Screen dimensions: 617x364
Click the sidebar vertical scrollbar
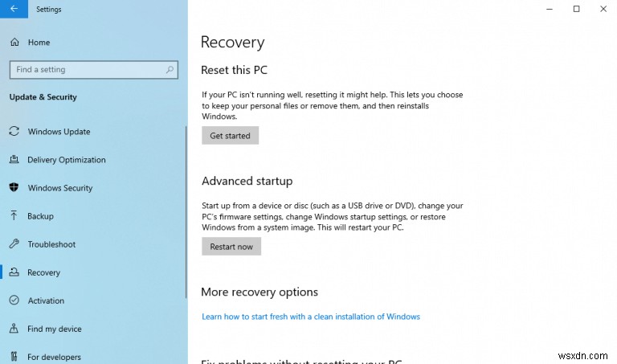186,211
